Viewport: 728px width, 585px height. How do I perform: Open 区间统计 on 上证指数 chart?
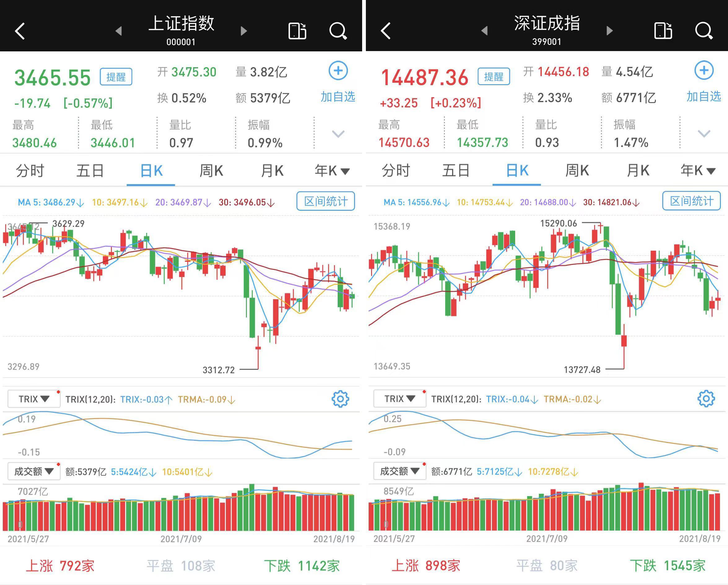(x=326, y=201)
